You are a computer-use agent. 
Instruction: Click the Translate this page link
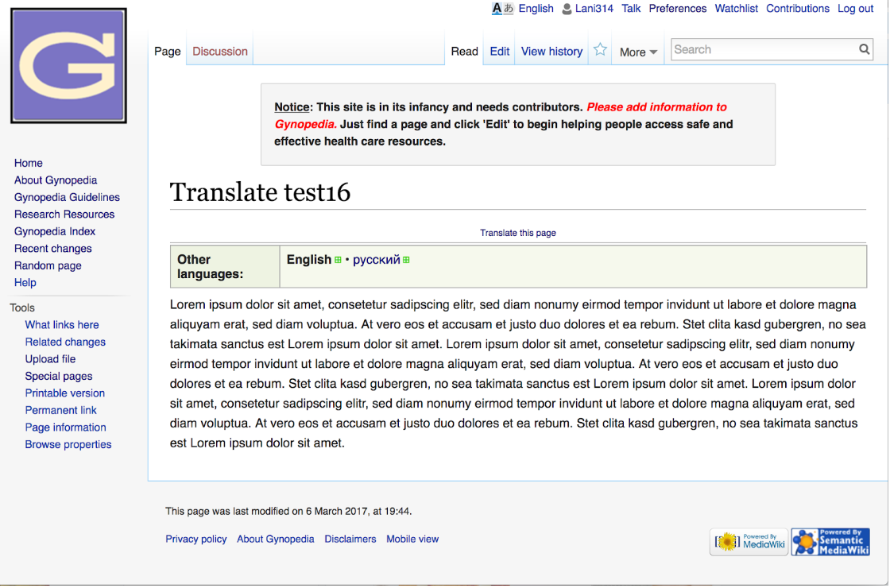[x=517, y=233]
